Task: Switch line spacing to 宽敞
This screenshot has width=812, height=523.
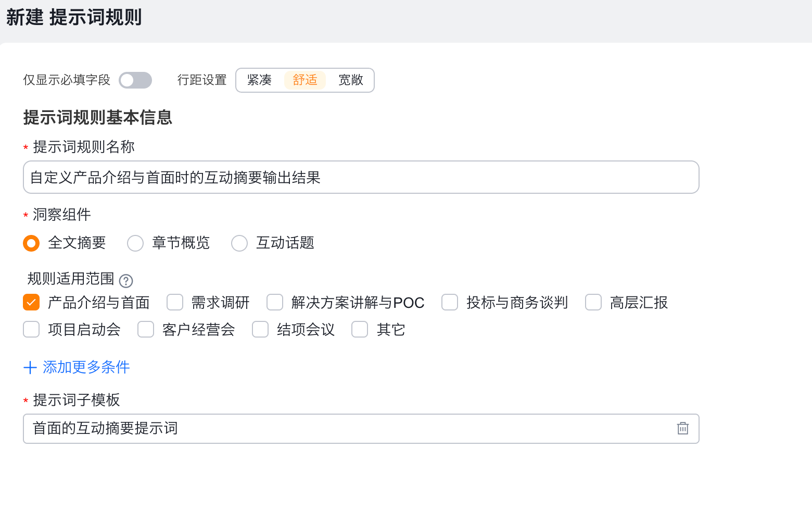Action: tap(350, 80)
